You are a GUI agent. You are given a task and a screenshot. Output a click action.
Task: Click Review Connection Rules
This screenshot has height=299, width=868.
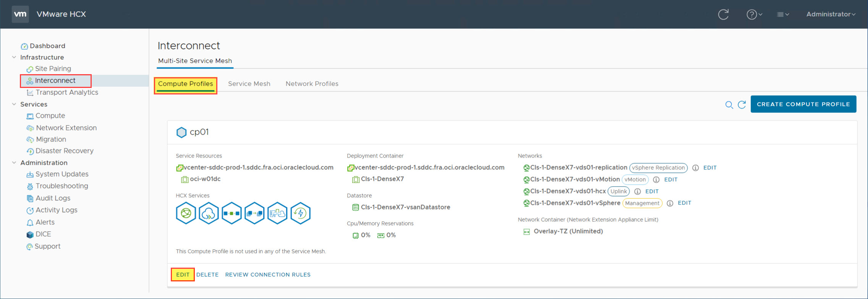click(x=268, y=275)
